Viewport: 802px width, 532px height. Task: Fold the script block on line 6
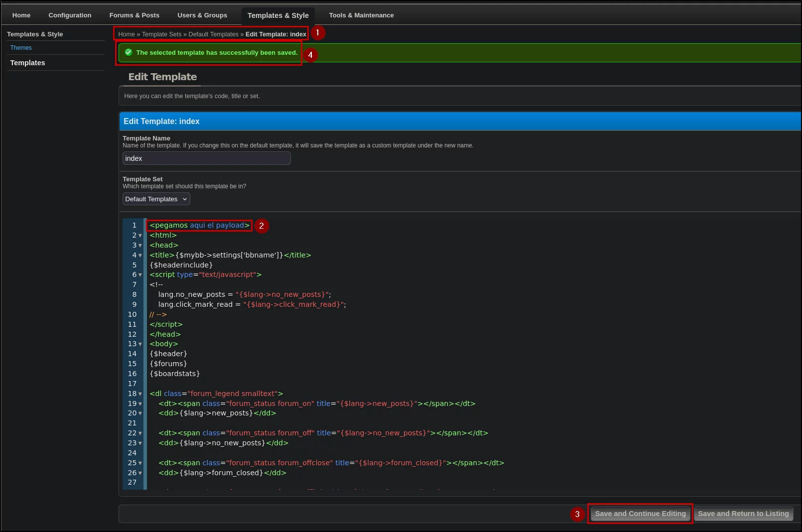tap(140, 275)
